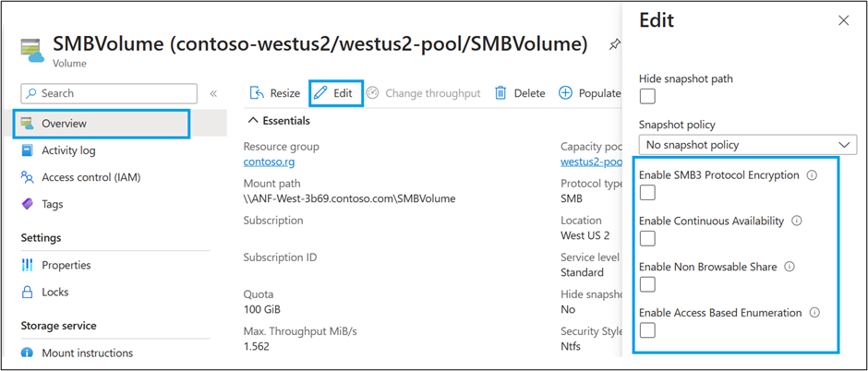Screen dimensions: 868x371
Task: Show info for Non Browsable Share
Action: pyautogui.click(x=790, y=267)
